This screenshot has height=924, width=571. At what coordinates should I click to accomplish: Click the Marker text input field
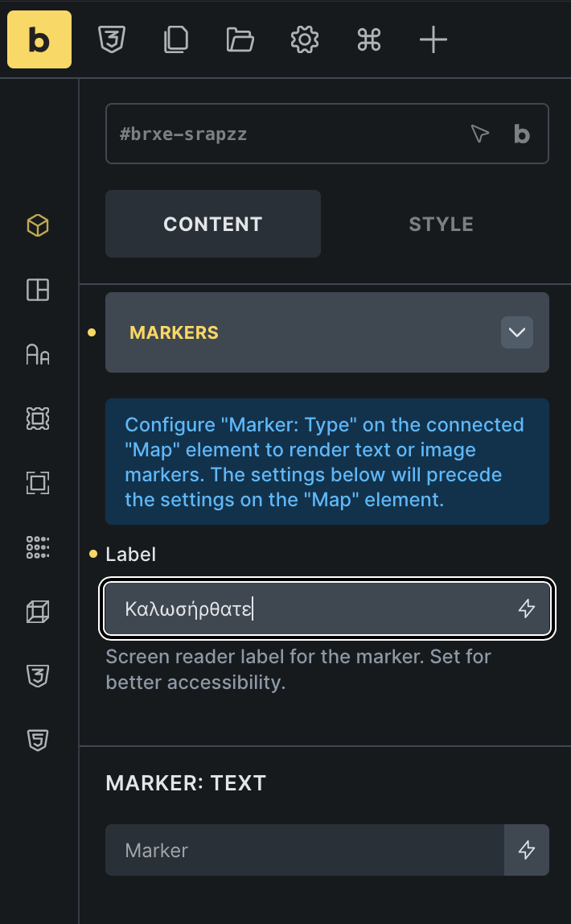click(x=304, y=850)
